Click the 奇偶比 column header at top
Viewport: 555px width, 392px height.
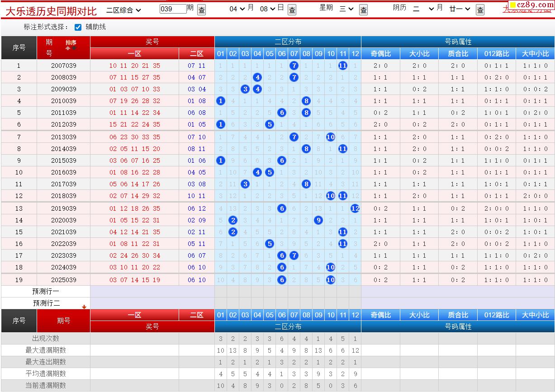click(x=380, y=54)
